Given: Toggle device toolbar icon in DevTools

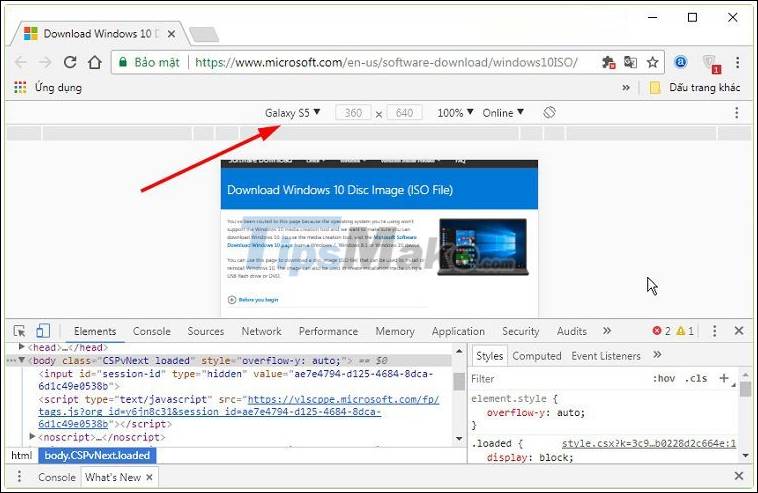Looking at the screenshot, I should coord(43,331).
